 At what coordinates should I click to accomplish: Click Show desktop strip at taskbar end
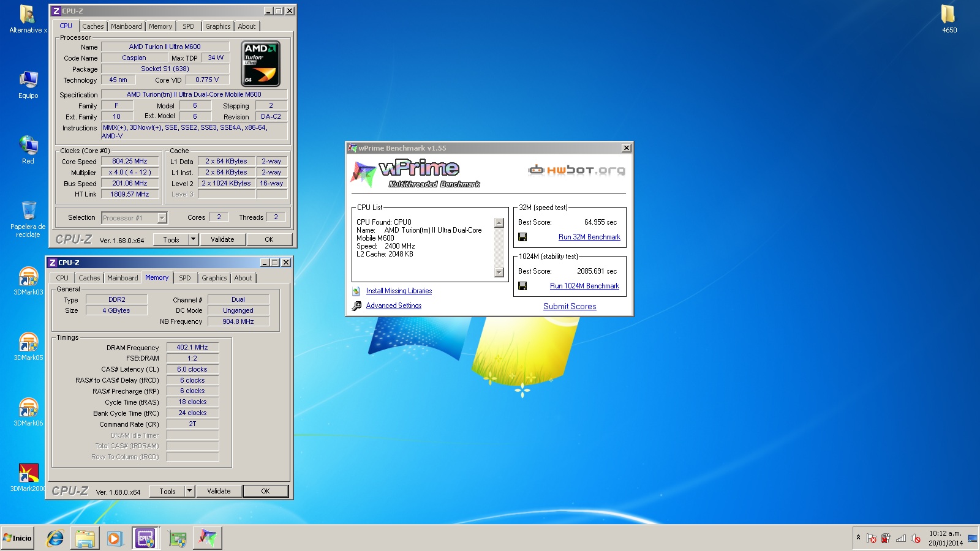click(973, 538)
